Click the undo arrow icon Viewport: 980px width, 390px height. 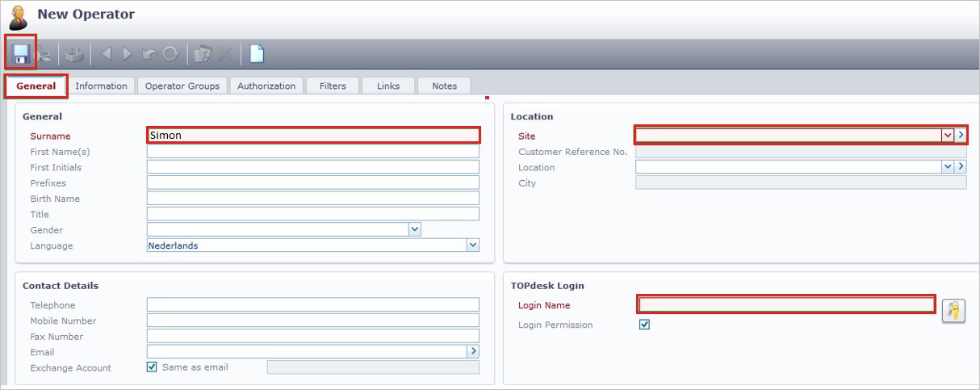tap(149, 54)
